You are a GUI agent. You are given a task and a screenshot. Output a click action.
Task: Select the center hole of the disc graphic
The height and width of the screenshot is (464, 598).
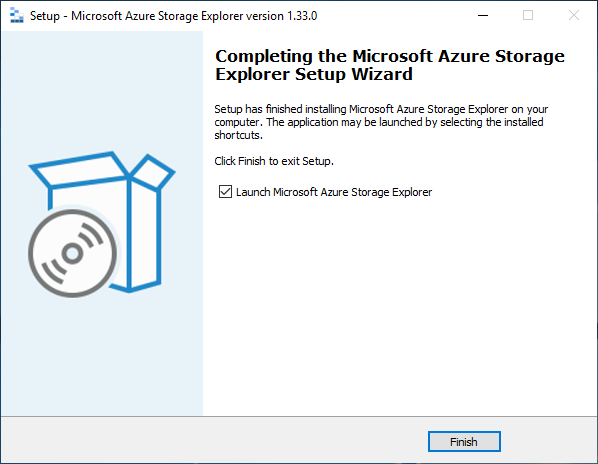[x=72, y=253]
